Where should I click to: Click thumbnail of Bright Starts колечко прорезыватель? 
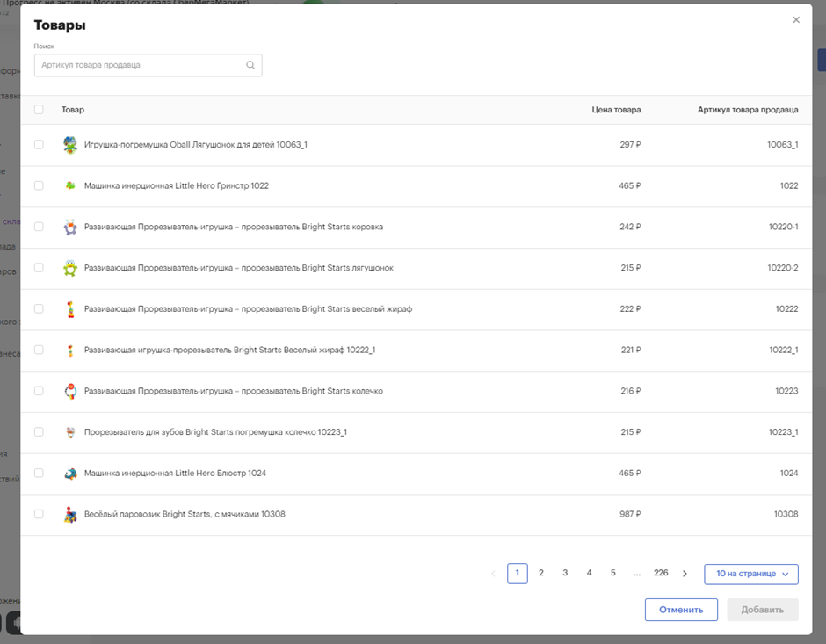pyautogui.click(x=70, y=391)
